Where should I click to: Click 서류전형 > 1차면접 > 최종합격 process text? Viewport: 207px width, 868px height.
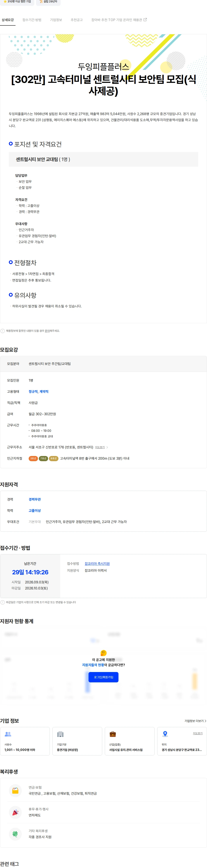pos(33,274)
